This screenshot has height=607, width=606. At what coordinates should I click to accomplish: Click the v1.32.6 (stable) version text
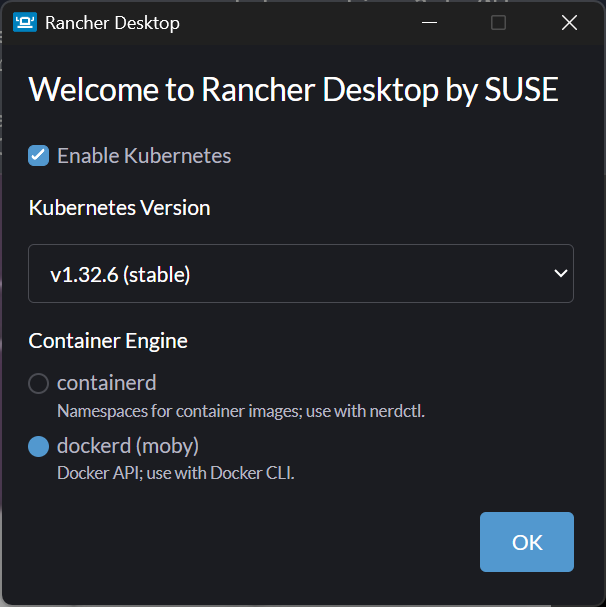click(120, 275)
